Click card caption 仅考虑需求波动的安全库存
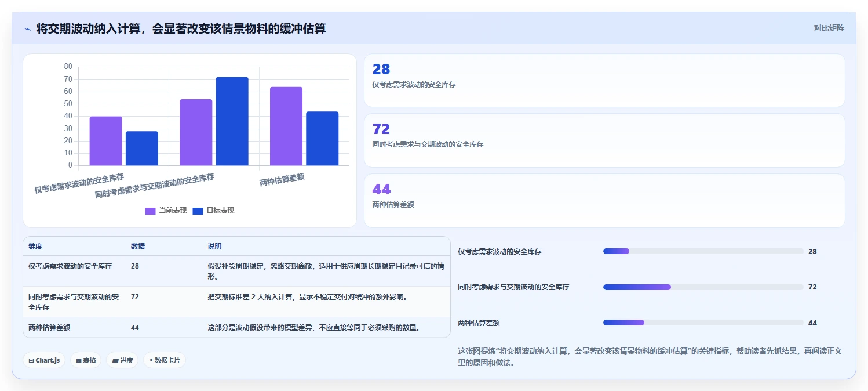Image resolution: width=868 pixels, height=391 pixels. (x=414, y=85)
